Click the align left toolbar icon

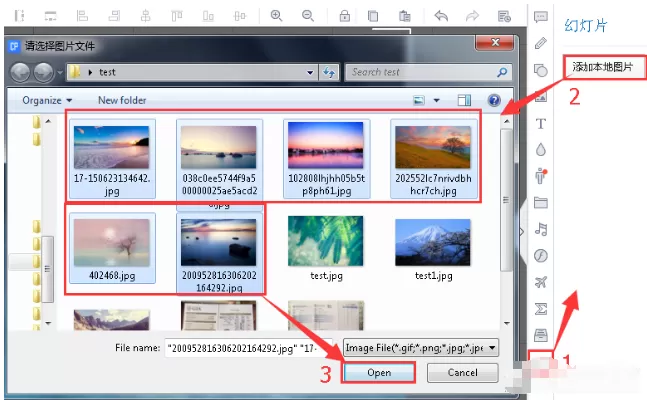(x=82, y=16)
